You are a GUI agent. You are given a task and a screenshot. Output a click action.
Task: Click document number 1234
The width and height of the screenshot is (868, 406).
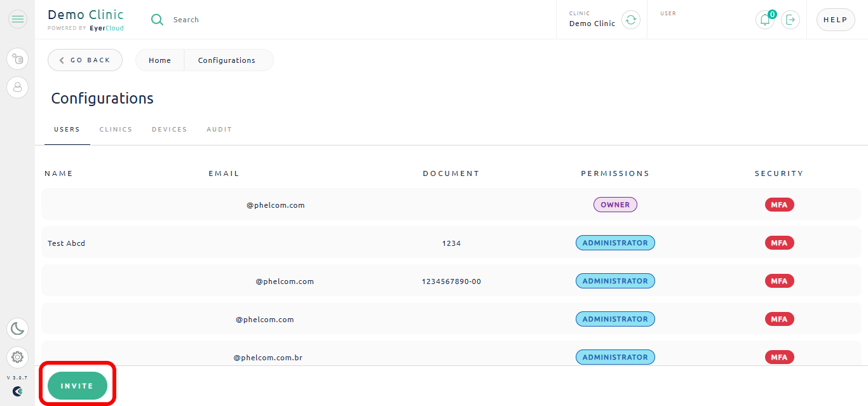(x=451, y=243)
